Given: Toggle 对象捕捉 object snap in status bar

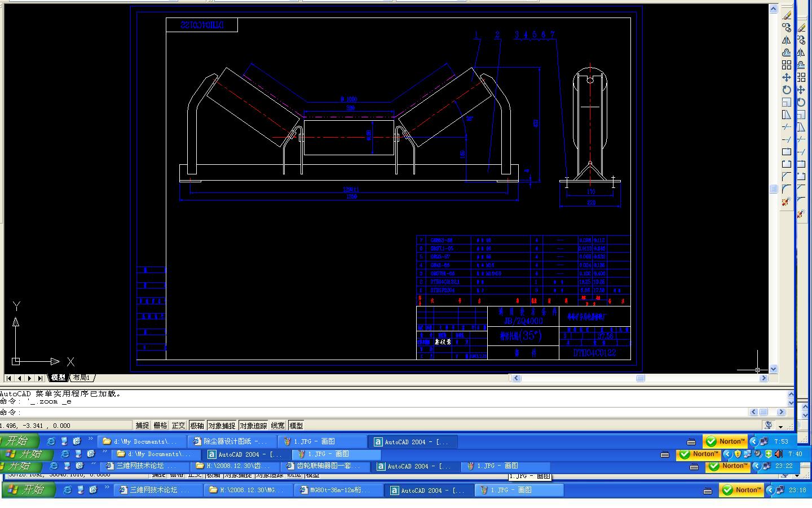Looking at the screenshot, I should (x=222, y=426).
